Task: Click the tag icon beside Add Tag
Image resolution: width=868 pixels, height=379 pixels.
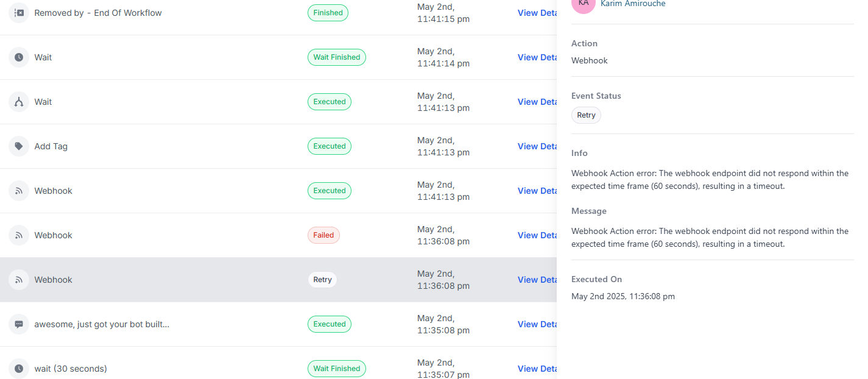Action: [18, 146]
